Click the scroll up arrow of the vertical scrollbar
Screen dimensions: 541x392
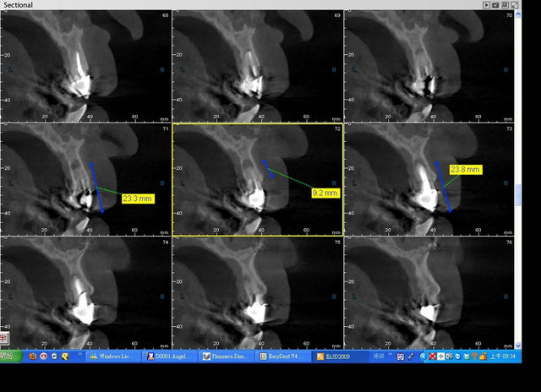point(518,14)
